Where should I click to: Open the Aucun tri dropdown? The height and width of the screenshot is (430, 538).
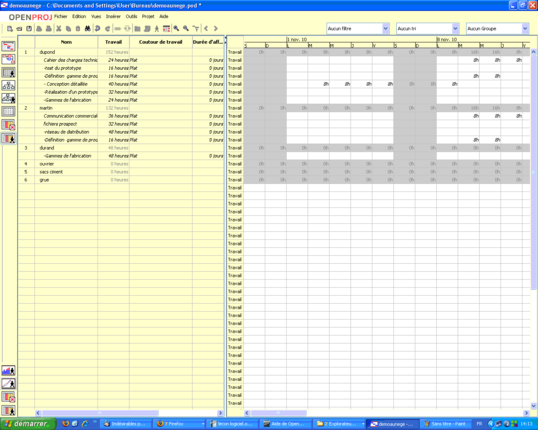coord(428,29)
